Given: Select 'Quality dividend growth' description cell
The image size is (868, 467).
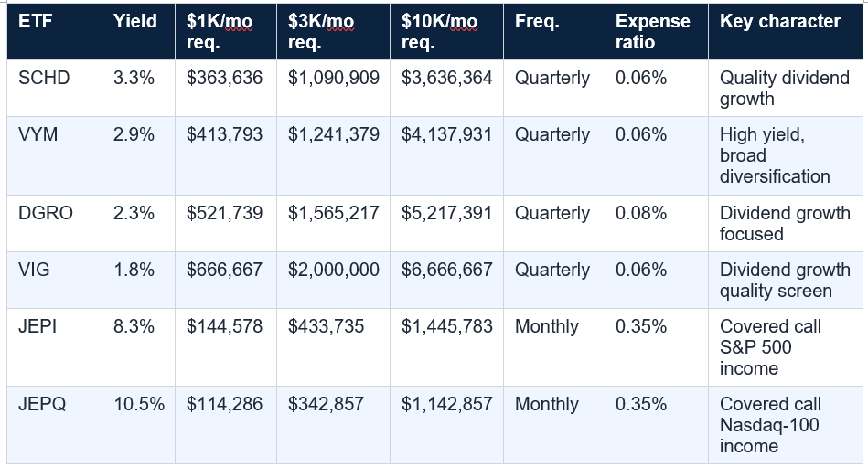Looking at the screenshot, I should [x=786, y=88].
